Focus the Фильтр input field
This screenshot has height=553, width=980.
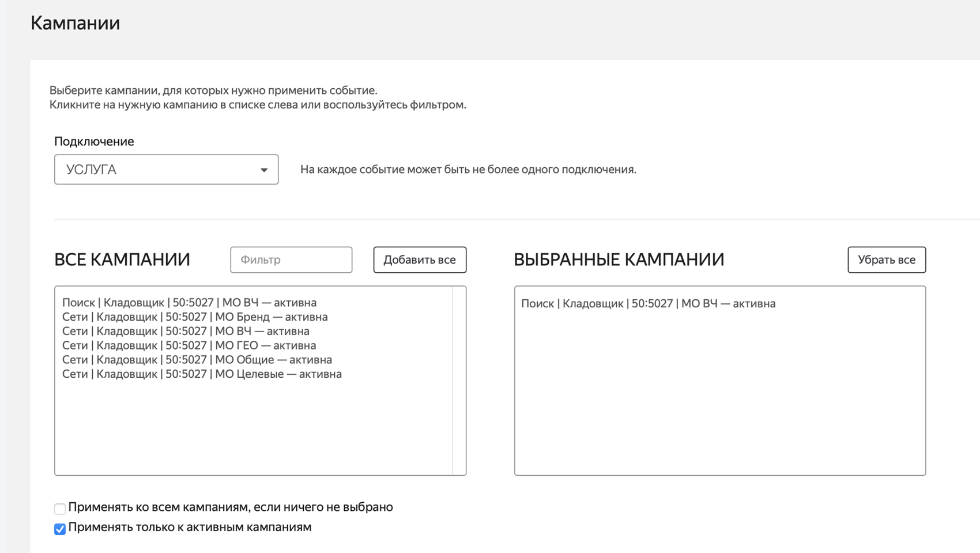point(291,260)
